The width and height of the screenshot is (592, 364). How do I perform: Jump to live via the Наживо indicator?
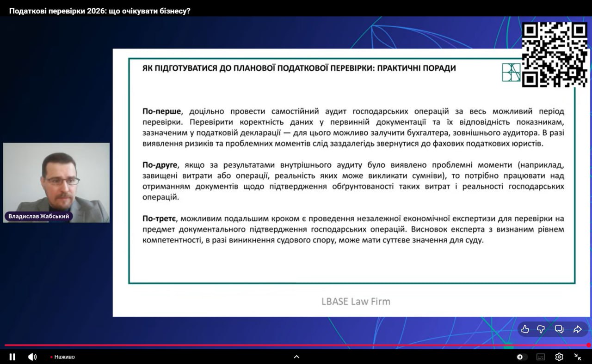tap(63, 357)
